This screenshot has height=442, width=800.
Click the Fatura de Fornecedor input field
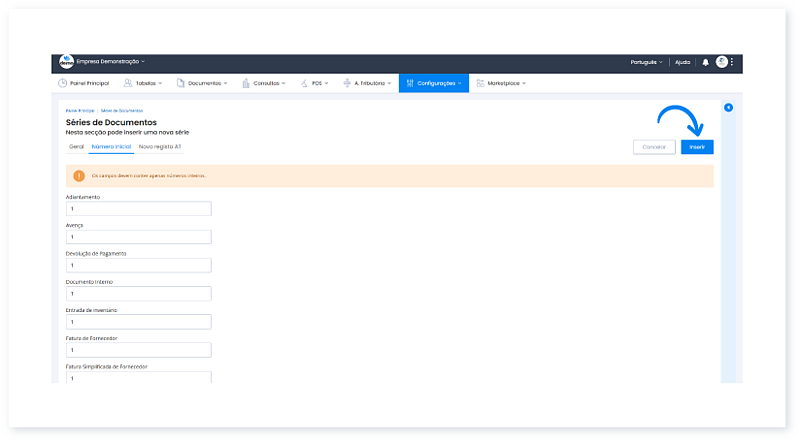[138, 350]
